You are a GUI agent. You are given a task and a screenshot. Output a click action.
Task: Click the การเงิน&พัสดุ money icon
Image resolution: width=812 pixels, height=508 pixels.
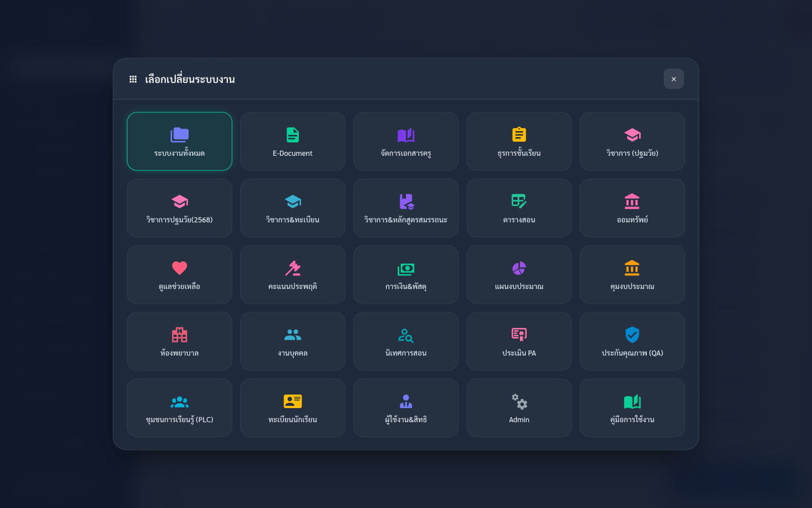coord(406,269)
